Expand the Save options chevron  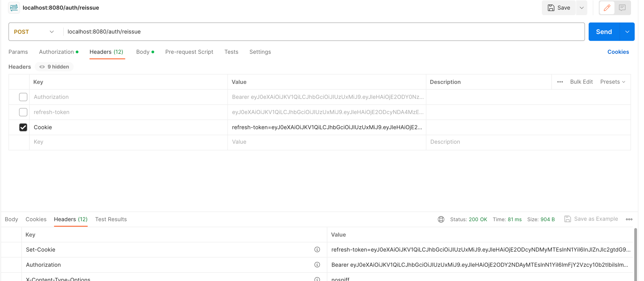tap(582, 8)
